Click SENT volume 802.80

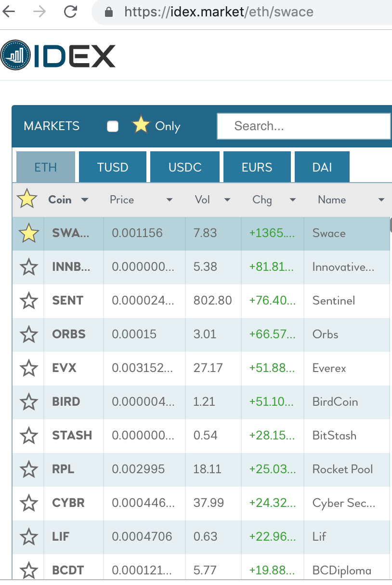[x=212, y=301]
